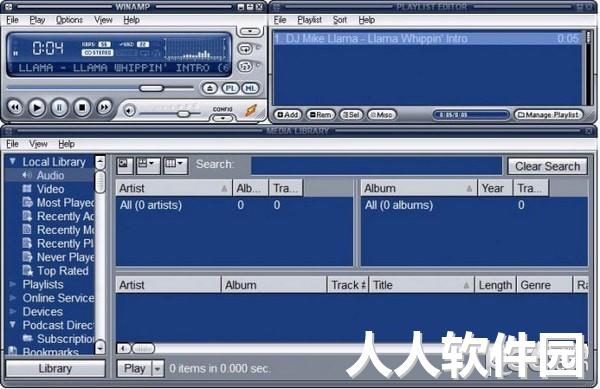Select Video in Local Library
The width and height of the screenshot is (600, 389).
click(51, 189)
